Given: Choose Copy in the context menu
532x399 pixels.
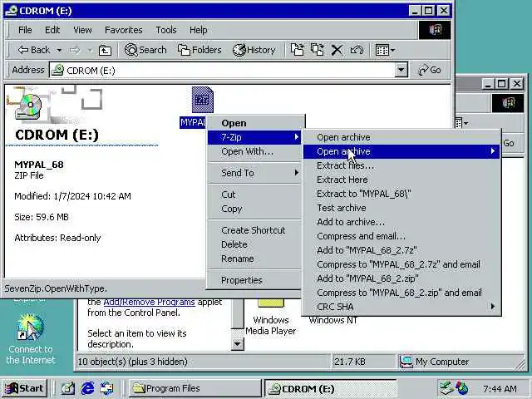Looking at the screenshot, I should (254, 209).
